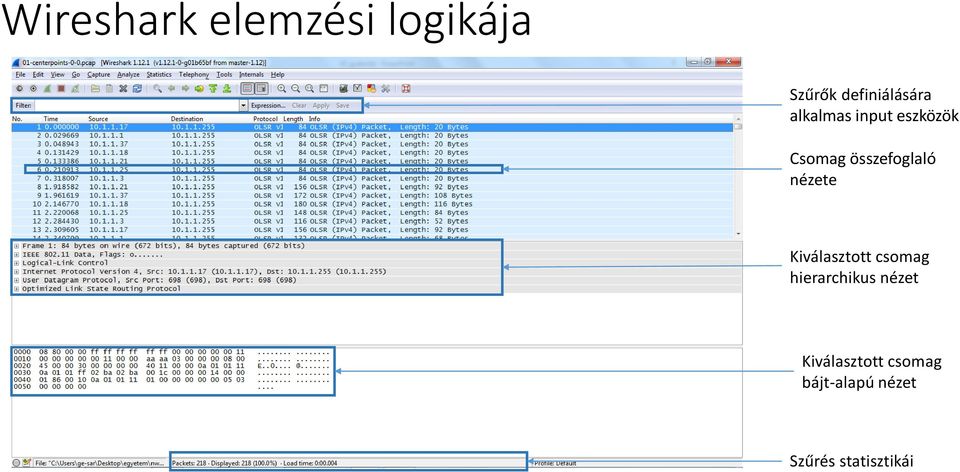Viewport: 960px width, 472px height.
Task: Click the packet list vertical scrollbar
Action: click(x=738, y=176)
